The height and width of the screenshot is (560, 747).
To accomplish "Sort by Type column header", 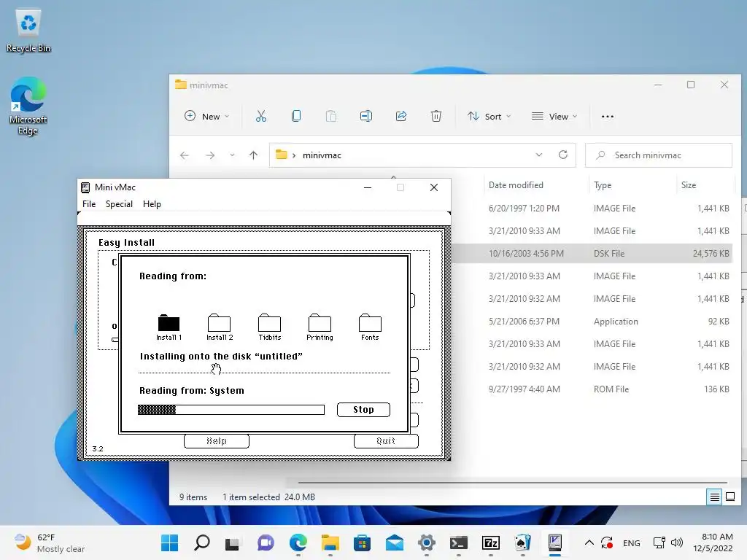I will click(603, 185).
